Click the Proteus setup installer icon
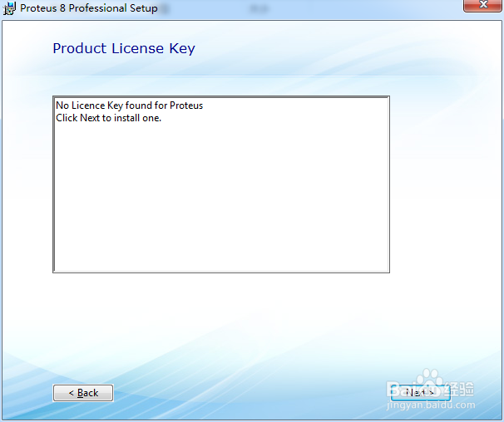The height and width of the screenshot is (422, 504). click(x=9, y=8)
